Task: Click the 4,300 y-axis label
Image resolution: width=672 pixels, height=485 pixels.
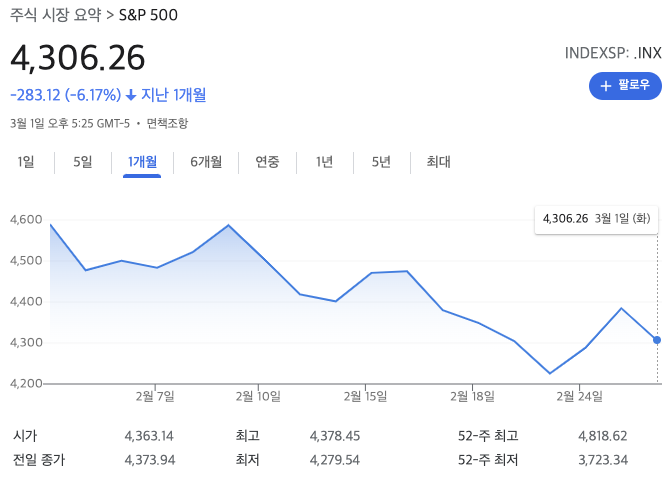Action: [26, 342]
